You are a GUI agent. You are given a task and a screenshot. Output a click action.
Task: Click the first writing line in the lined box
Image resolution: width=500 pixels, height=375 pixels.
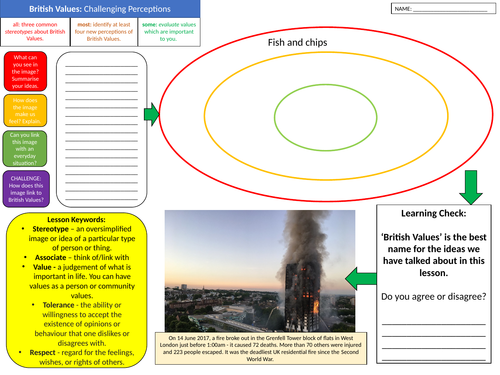[101, 66]
